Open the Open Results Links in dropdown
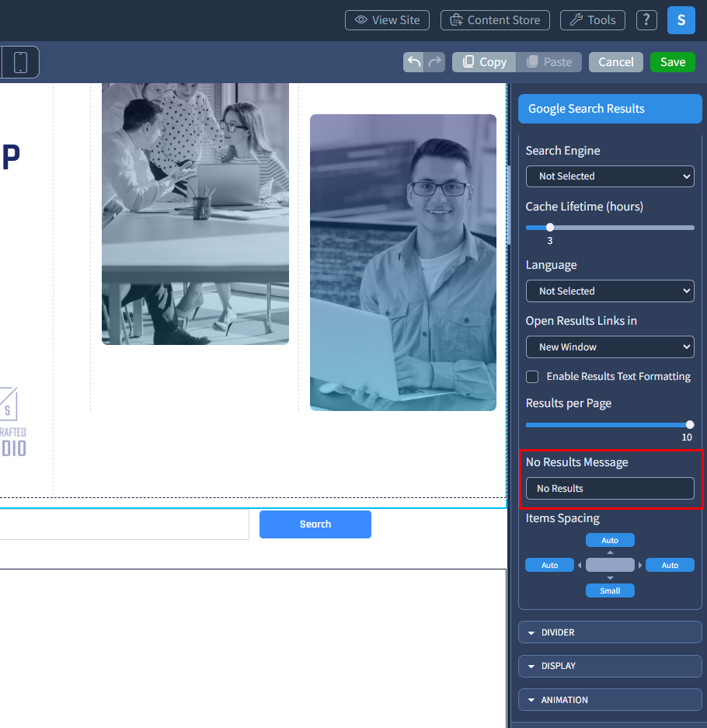This screenshot has width=707, height=728. coord(610,347)
